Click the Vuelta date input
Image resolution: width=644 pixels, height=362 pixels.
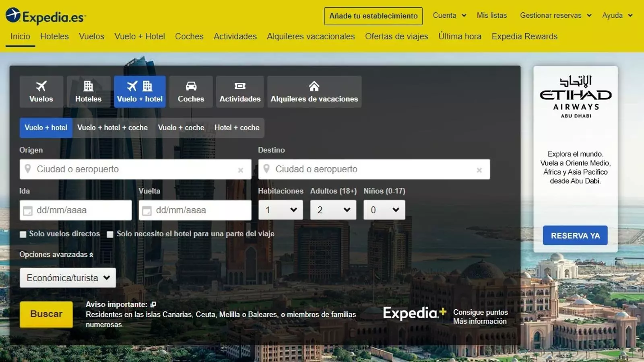pyautogui.click(x=195, y=210)
